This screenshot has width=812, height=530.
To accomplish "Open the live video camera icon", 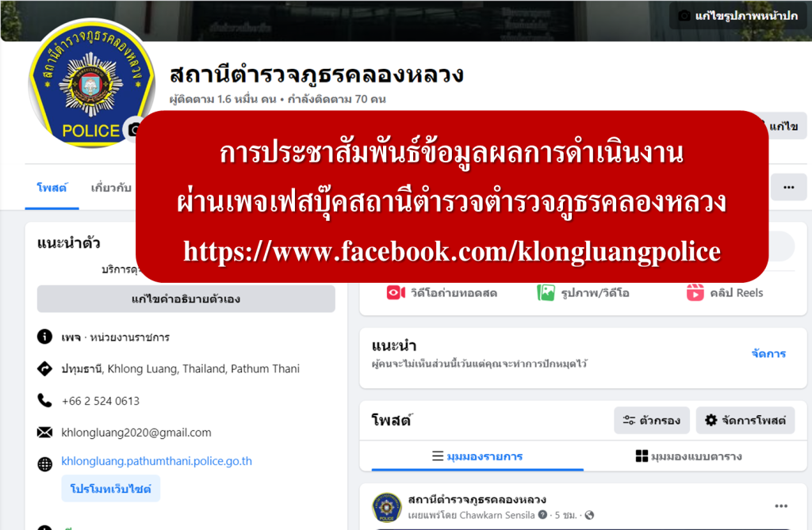I will tap(396, 293).
